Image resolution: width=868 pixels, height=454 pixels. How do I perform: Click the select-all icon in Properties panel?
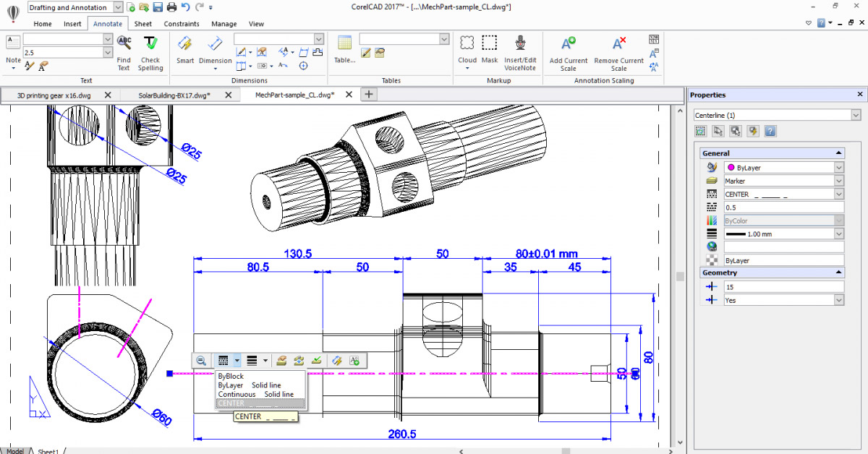700,132
